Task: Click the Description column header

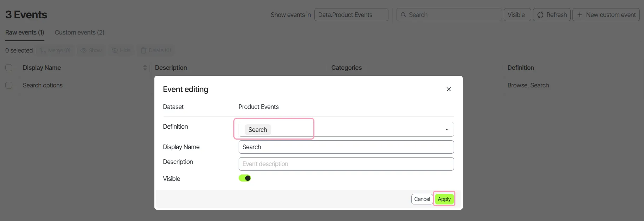Action: 171,68
